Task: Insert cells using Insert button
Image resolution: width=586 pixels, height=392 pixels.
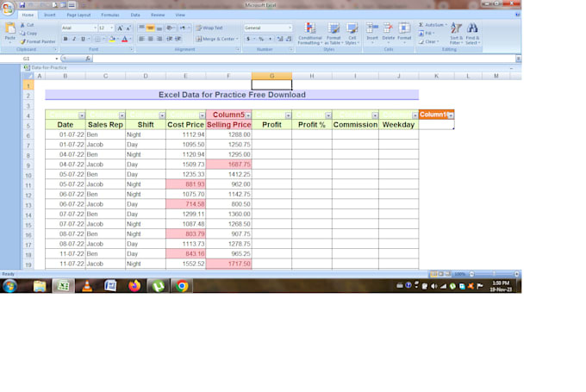Action: [x=372, y=33]
